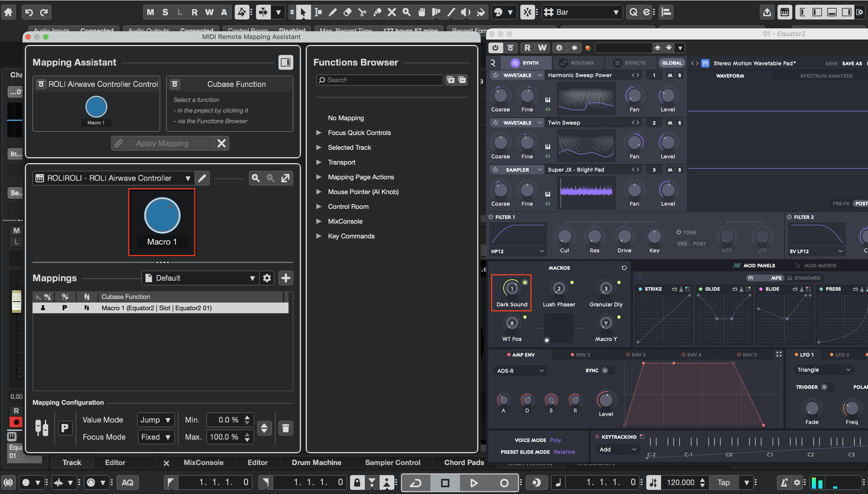Open Mappings settings gear icon
The height and width of the screenshot is (494, 868).
[x=267, y=278]
